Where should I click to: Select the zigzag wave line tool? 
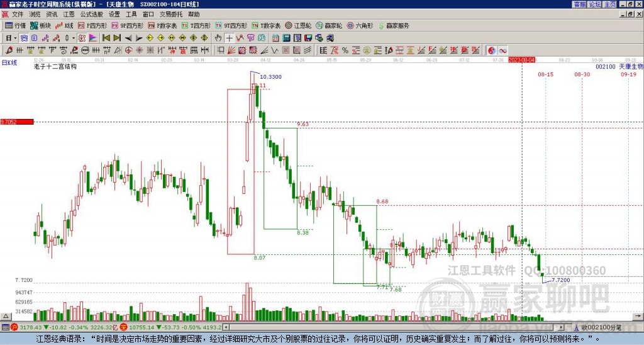tap(274, 50)
